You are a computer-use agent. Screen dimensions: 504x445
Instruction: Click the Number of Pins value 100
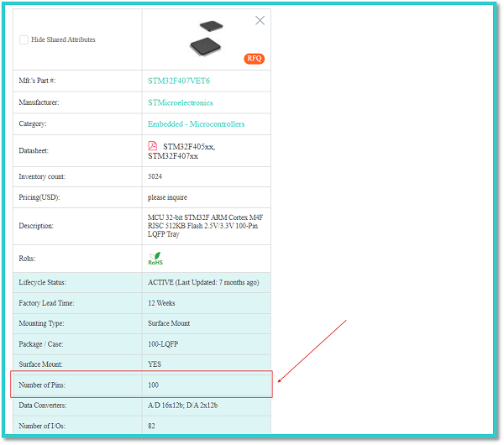154,385
